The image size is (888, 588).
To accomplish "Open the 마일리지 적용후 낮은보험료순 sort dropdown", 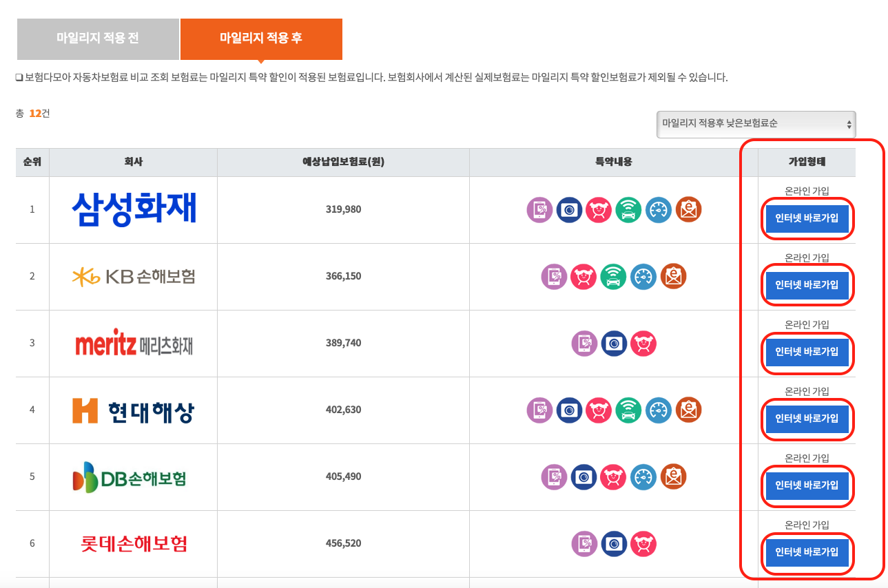I will point(756,124).
